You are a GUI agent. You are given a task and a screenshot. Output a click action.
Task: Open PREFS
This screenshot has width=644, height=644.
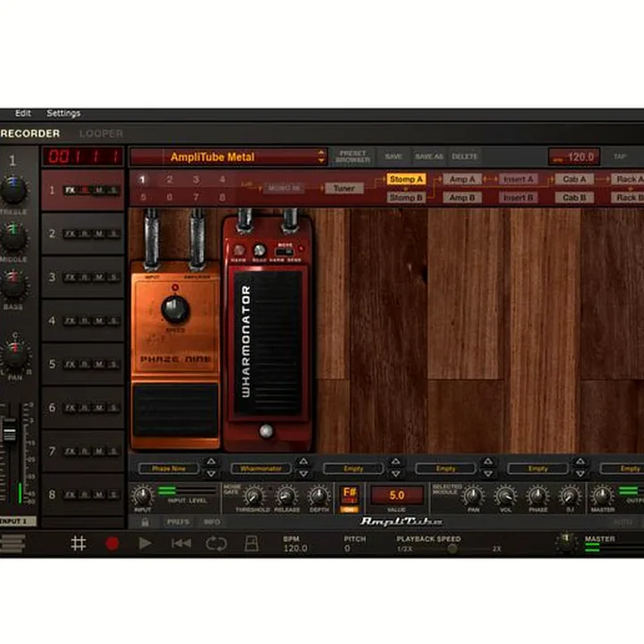click(x=178, y=522)
